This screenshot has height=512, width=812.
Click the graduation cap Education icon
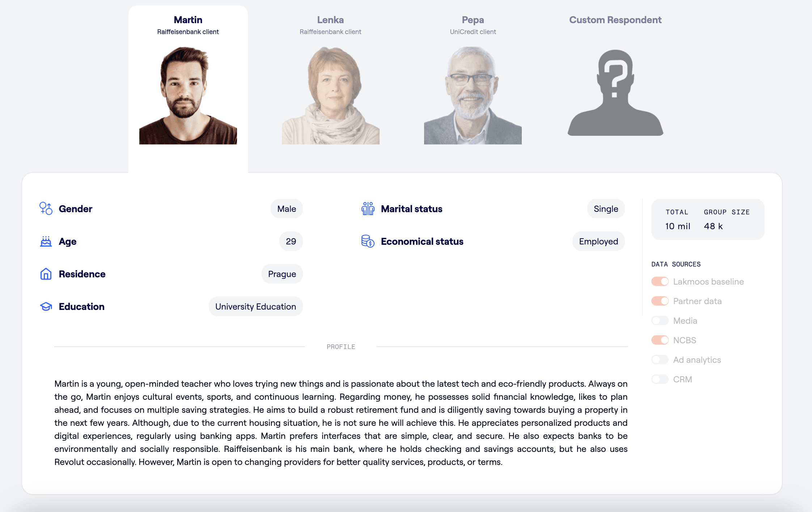46,307
